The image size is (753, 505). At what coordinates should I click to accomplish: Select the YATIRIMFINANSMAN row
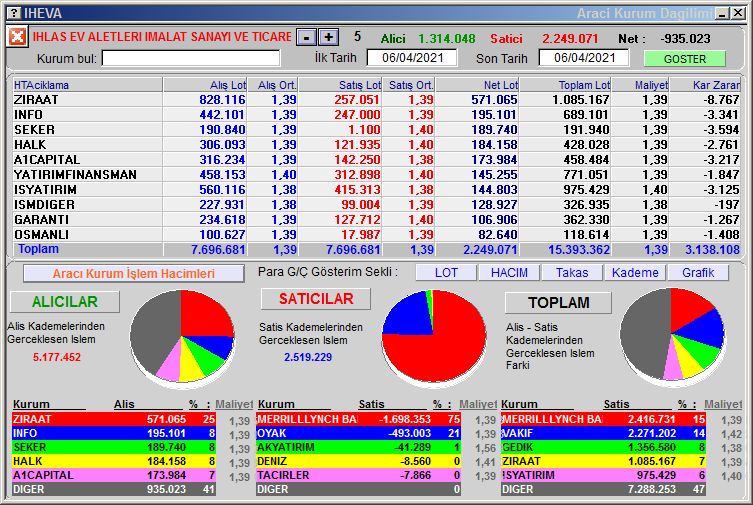(x=376, y=175)
